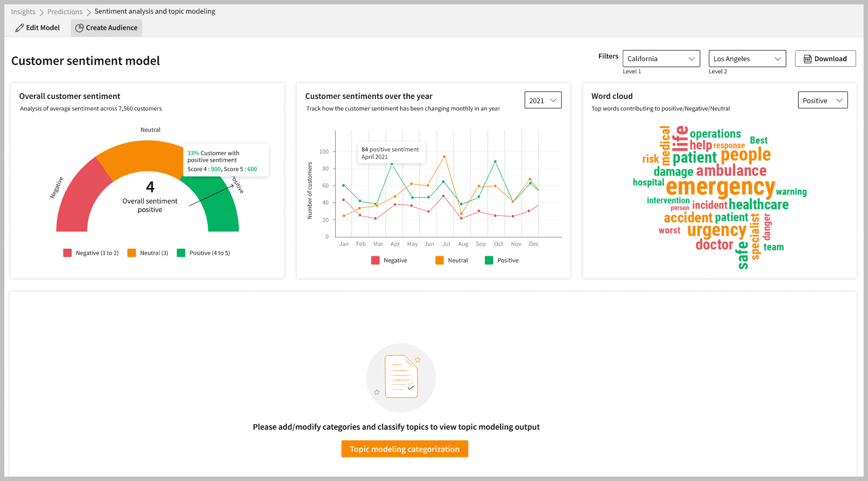The height and width of the screenshot is (481, 868).
Task: Click the word 'incident' in word cloud
Action: click(x=709, y=205)
